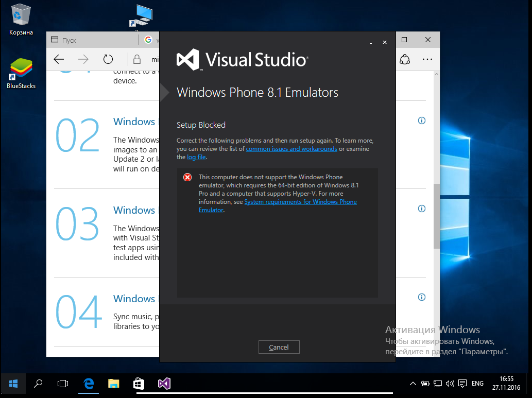Switch to the Google tab in Edge
The image size is (532, 398).
[x=150, y=40]
